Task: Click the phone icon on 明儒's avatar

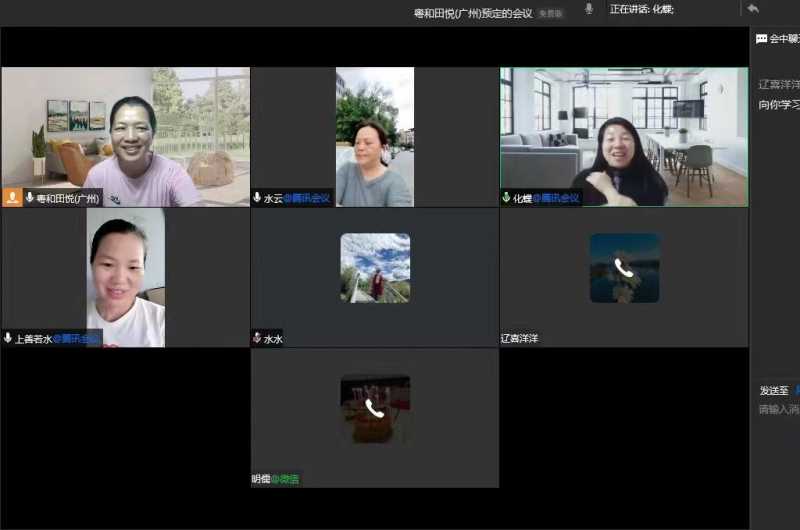Action: coord(375,408)
